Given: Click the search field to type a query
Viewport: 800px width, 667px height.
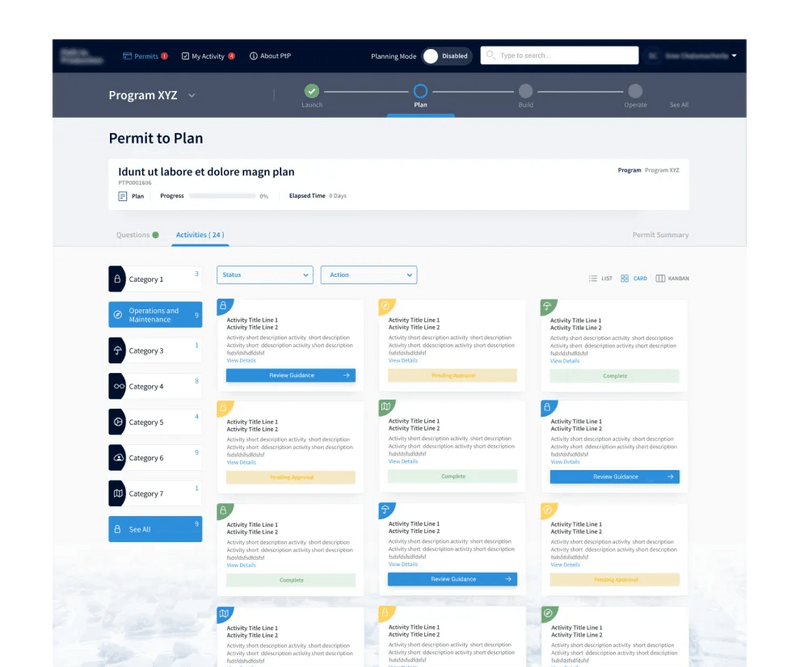Looking at the screenshot, I should click(x=560, y=56).
